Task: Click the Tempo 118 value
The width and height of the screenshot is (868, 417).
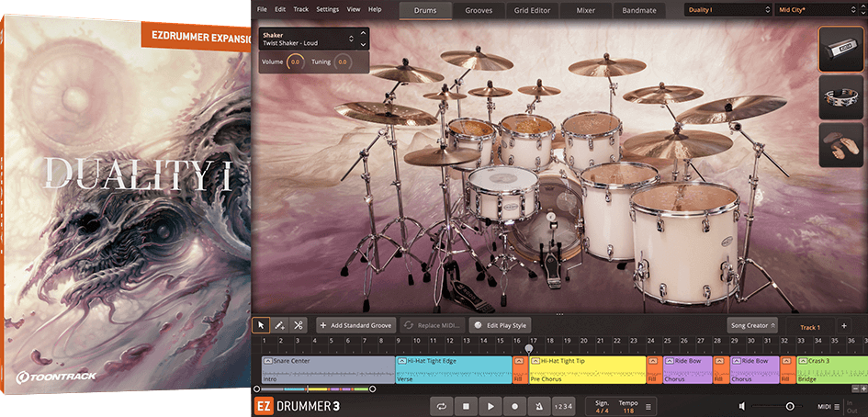Action: tap(628, 411)
